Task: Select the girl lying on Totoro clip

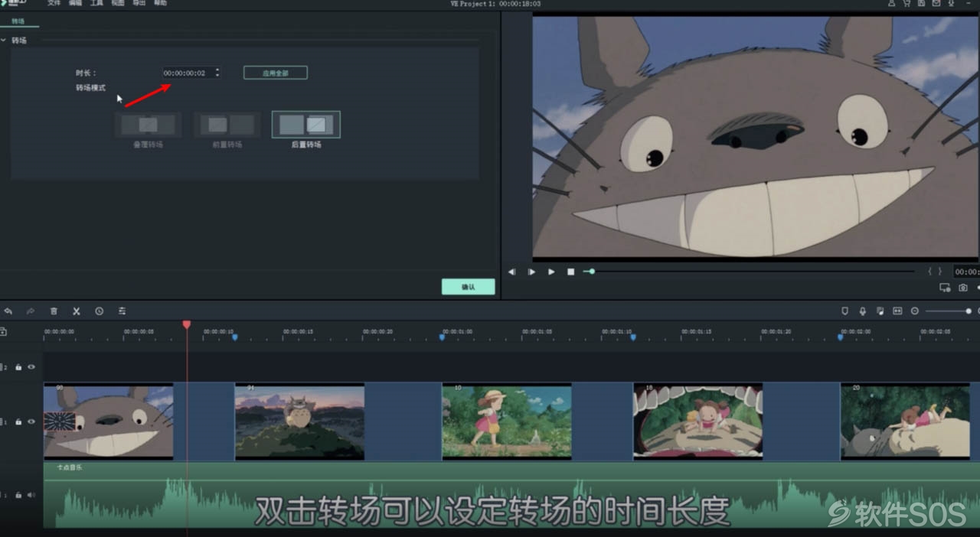Action: click(x=905, y=421)
